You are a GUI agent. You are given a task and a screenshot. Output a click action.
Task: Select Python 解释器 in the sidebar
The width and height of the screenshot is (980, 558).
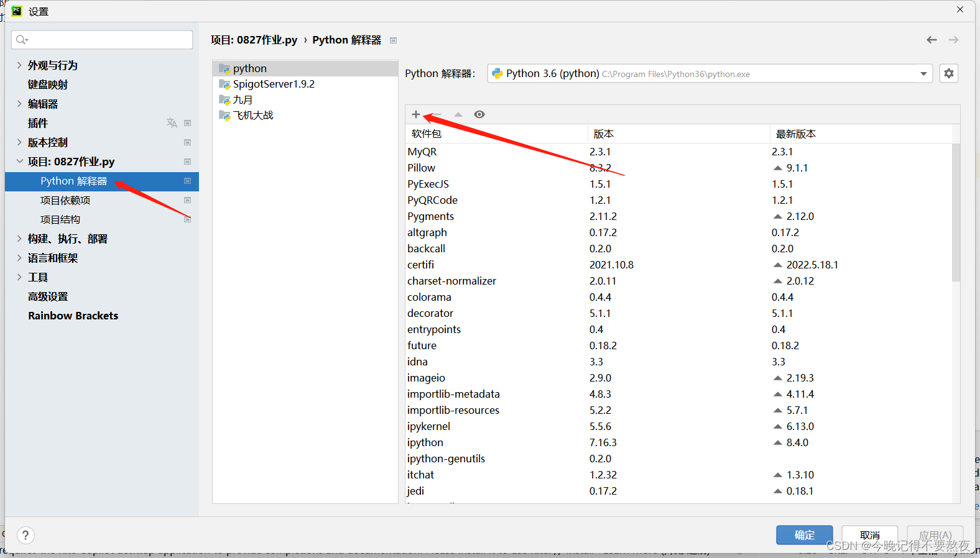pos(102,181)
